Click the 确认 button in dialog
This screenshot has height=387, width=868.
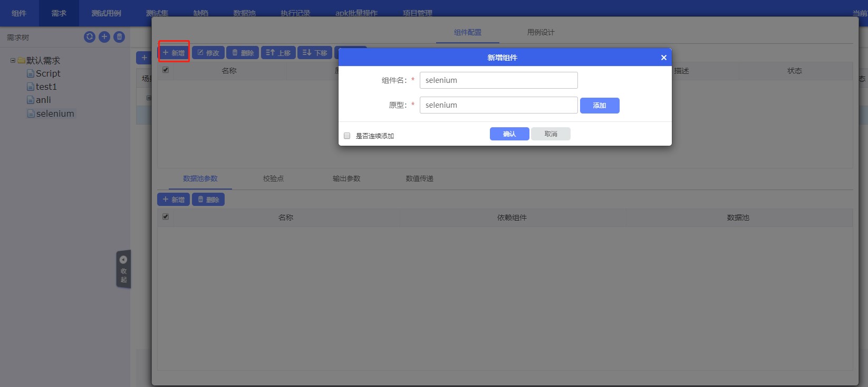point(509,134)
